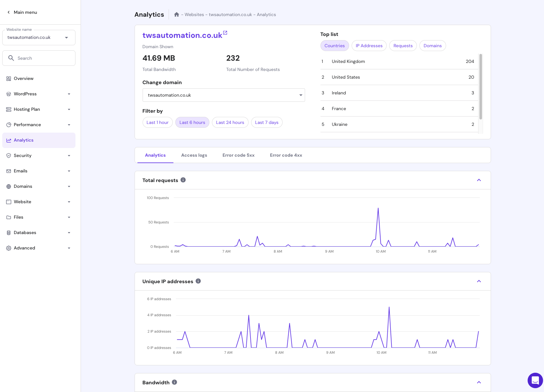Image resolution: width=544 pixels, height=392 pixels.
Task: Click the Hosting Plan server icon
Action: [x=9, y=109]
